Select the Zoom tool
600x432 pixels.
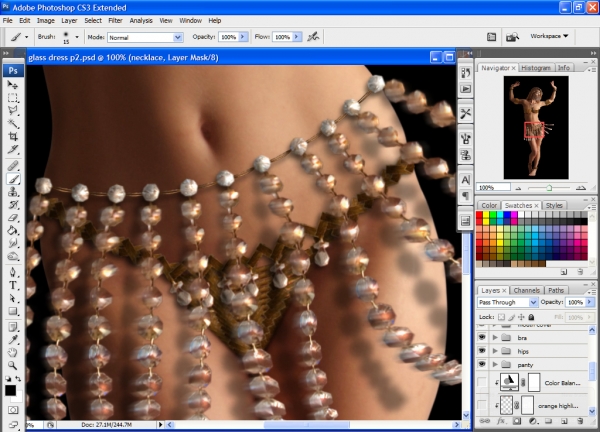coord(13,366)
